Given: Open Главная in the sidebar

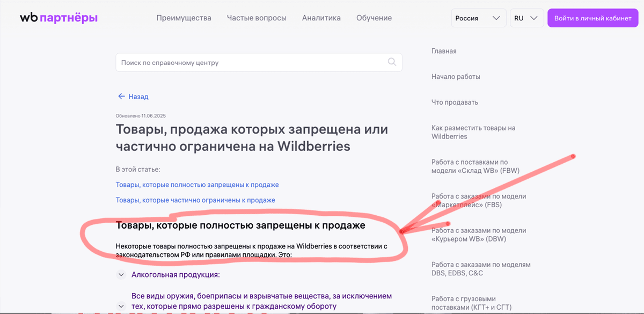Looking at the screenshot, I should click(444, 51).
